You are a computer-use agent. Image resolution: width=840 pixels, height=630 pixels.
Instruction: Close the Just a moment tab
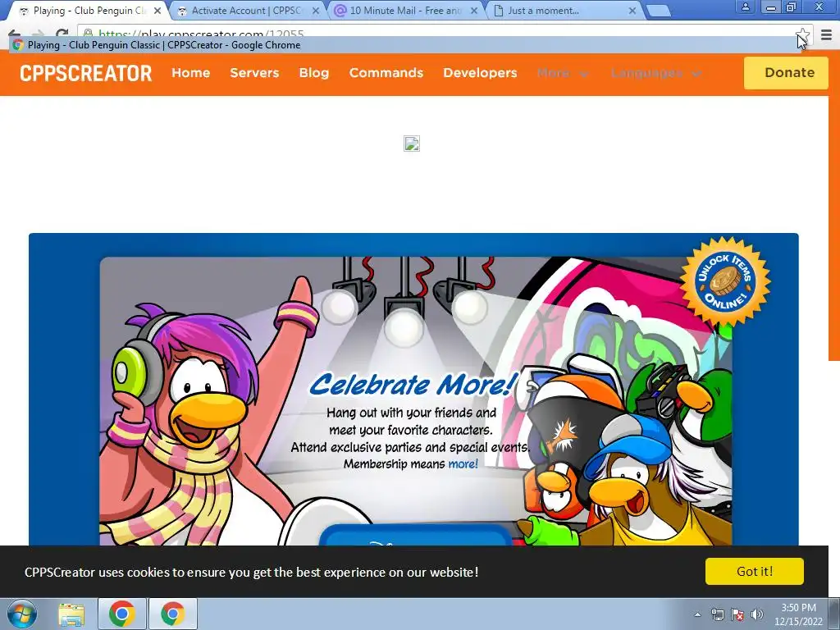pyautogui.click(x=632, y=11)
